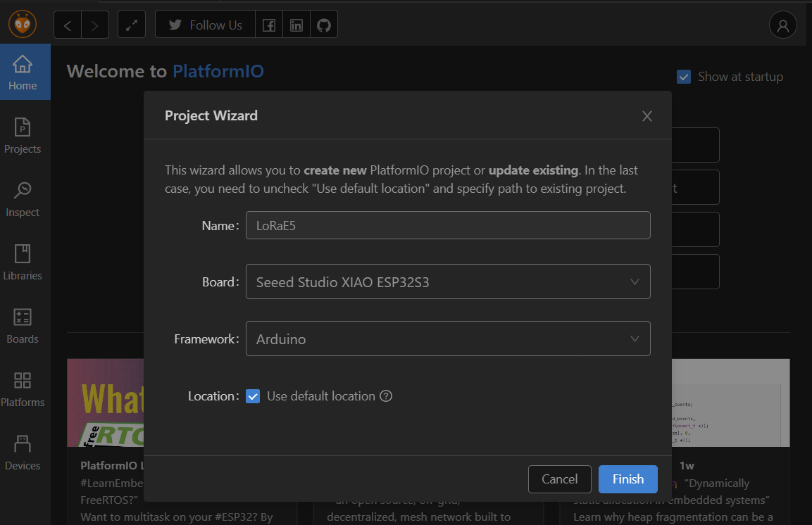Close the Project Wizard dialog
The width and height of the screenshot is (812, 525).
tap(647, 116)
